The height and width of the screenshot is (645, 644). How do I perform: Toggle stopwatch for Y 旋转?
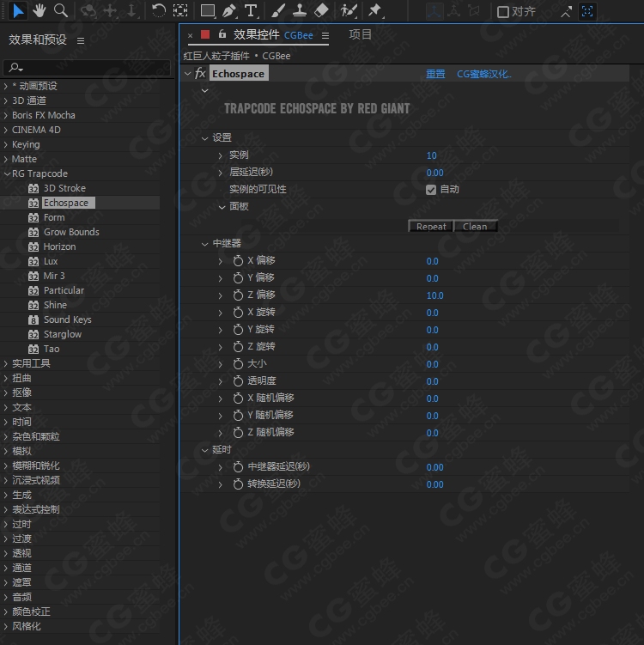pyautogui.click(x=238, y=330)
